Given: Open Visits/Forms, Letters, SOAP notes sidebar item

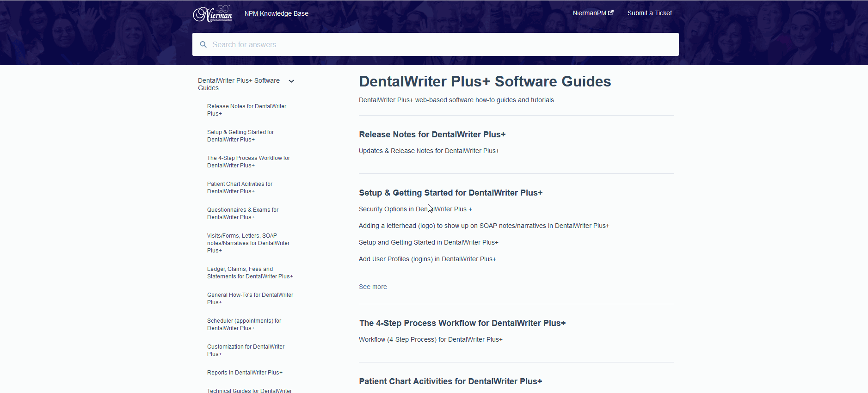Looking at the screenshot, I should click(x=248, y=243).
